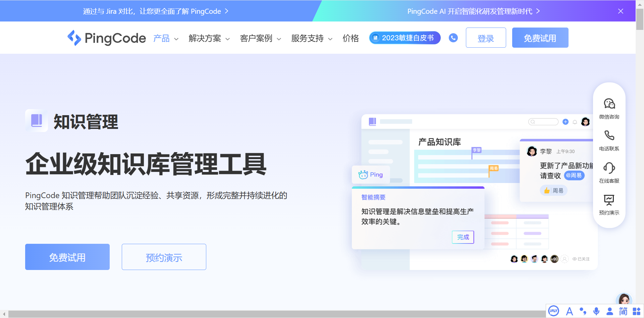Expand the 产品 dropdown menu
Viewport: 644px width, 318px height.
pyautogui.click(x=166, y=38)
